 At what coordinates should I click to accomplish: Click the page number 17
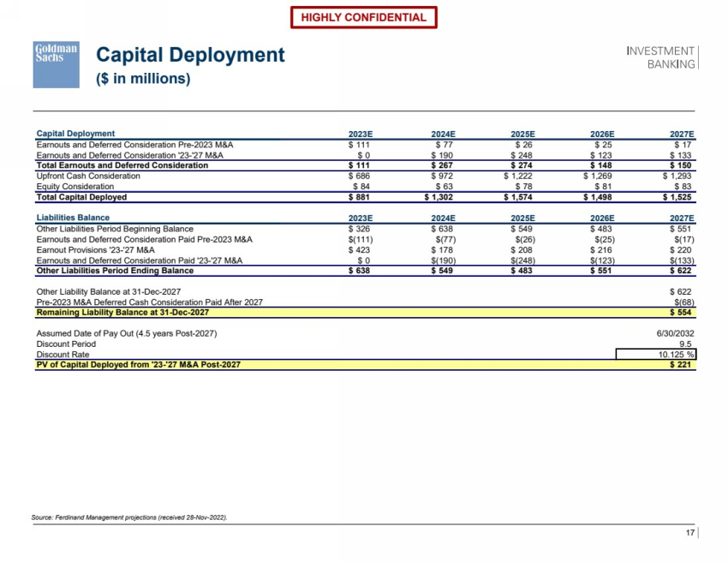click(x=690, y=534)
